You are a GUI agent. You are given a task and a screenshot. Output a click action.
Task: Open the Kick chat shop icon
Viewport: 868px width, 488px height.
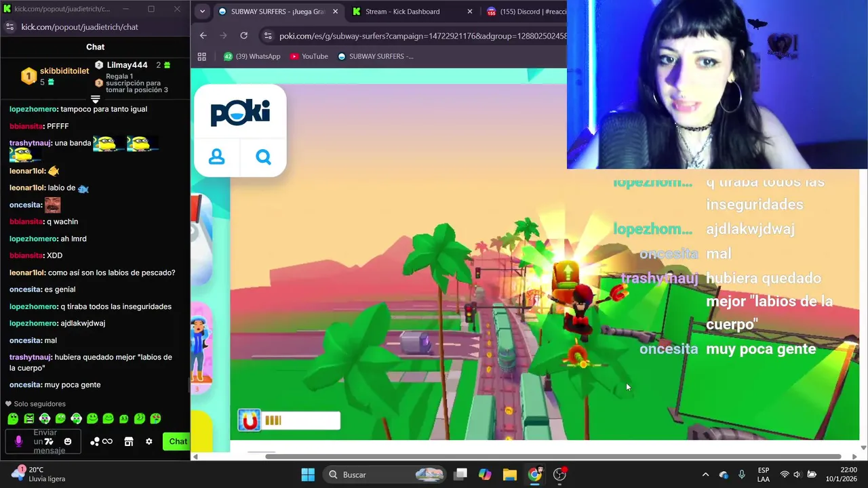tap(129, 441)
